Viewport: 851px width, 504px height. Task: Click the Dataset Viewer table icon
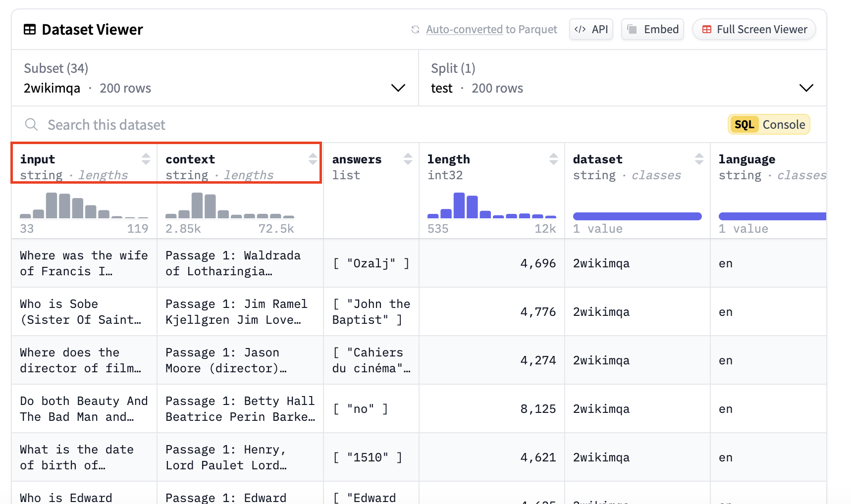point(30,30)
